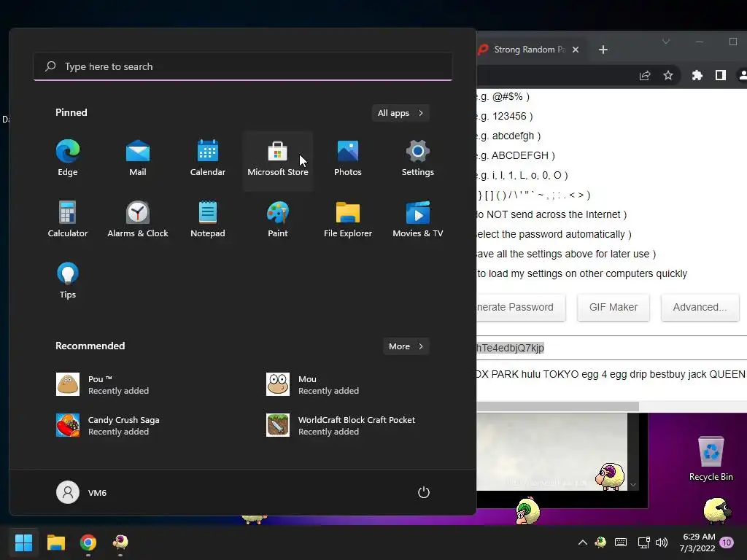The image size is (747, 560).
Task: Open File Explorer from pinned apps
Action: point(348,220)
